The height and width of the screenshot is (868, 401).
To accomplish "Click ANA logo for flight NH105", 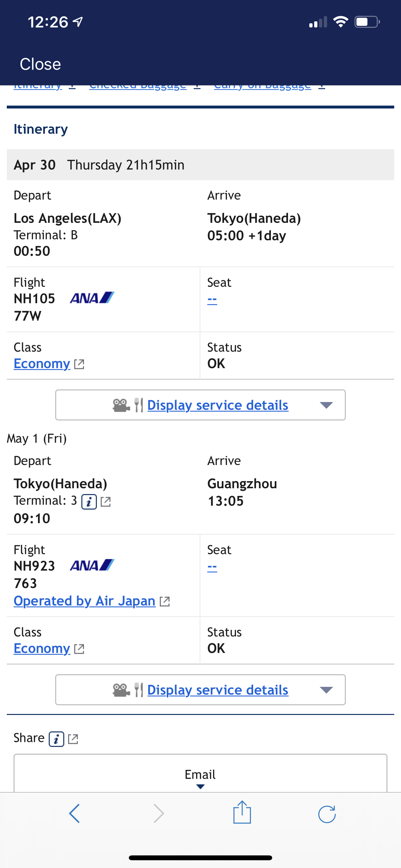I will pyautogui.click(x=92, y=298).
